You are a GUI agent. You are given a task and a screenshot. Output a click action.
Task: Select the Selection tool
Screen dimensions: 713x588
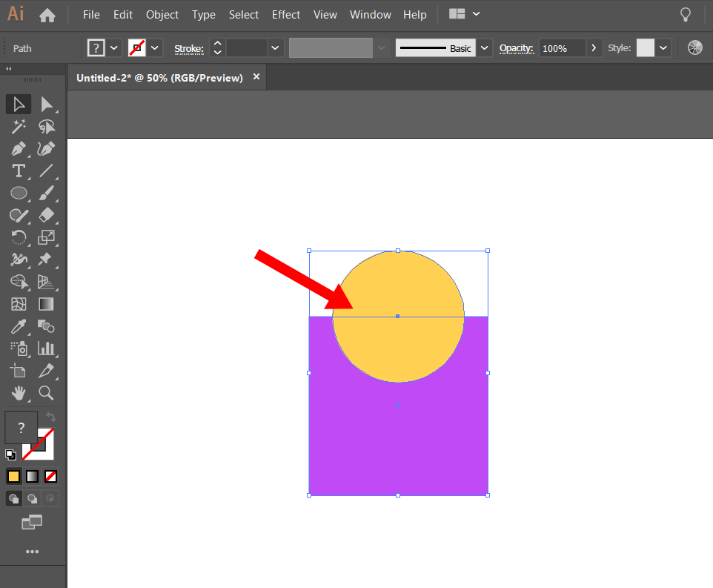pyautogui.click(x=18, y=104)
